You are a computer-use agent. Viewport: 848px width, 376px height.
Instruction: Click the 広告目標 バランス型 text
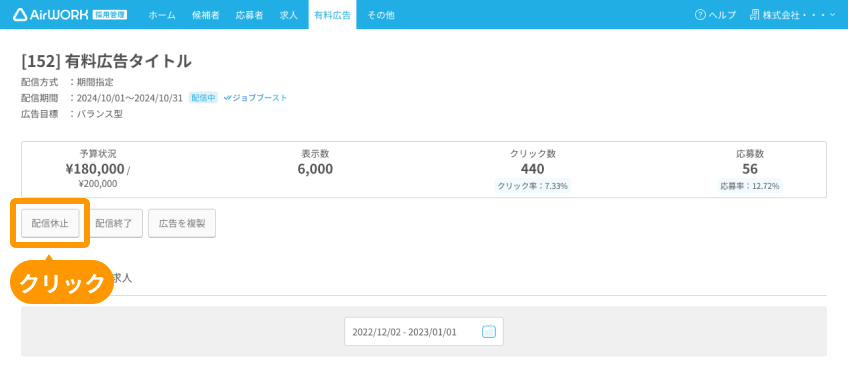72,114
